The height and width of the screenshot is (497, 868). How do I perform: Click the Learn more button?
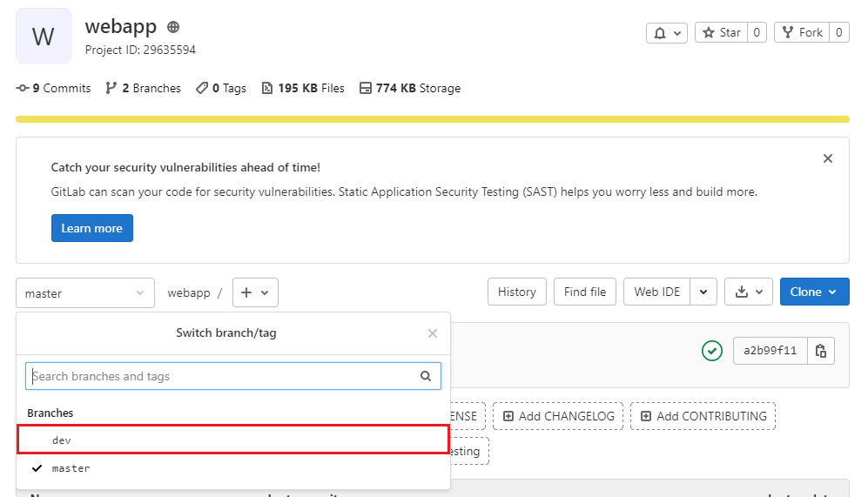tap(92, 228)
